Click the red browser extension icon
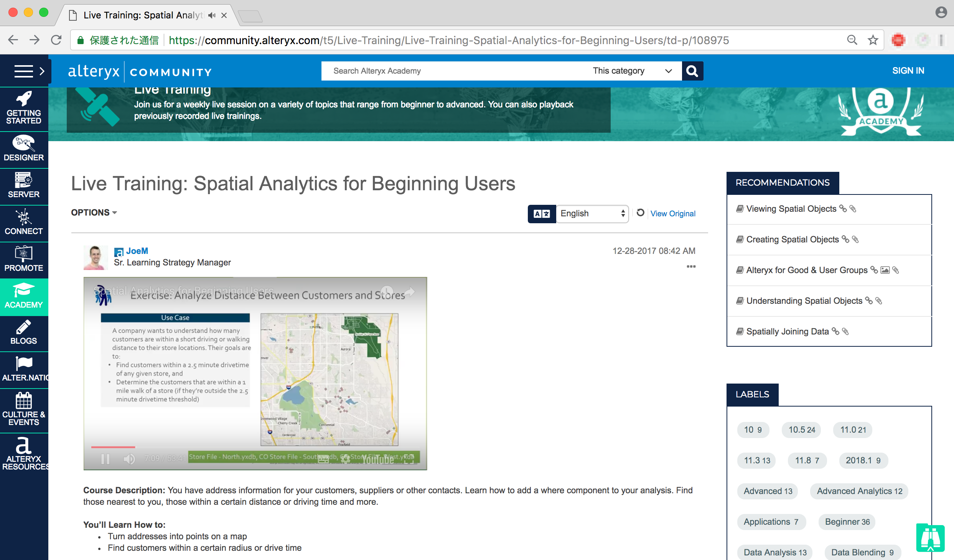The height and width of the screenshot is (560, 954). [x=898, y=40]
